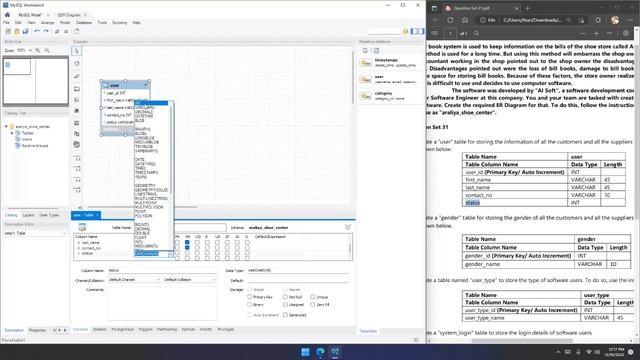Screen dimensions: 640x360
Task: Switch to the Layers tab
Action: coord(29,215)
